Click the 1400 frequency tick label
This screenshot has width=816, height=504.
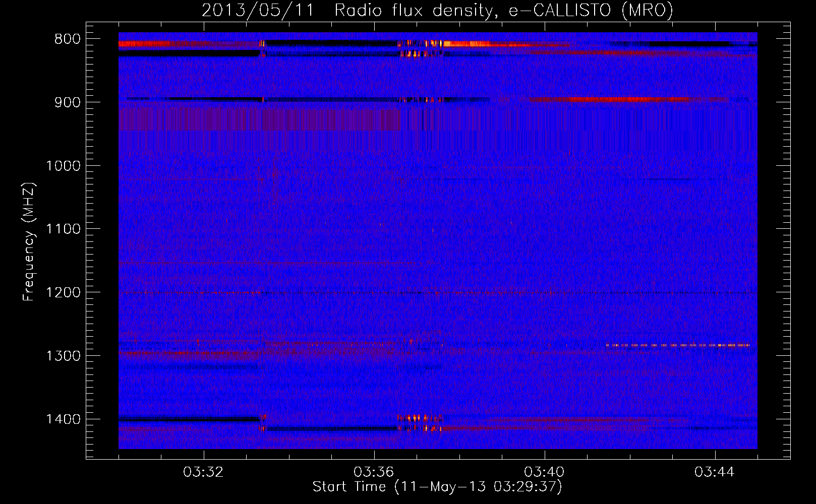64,419
